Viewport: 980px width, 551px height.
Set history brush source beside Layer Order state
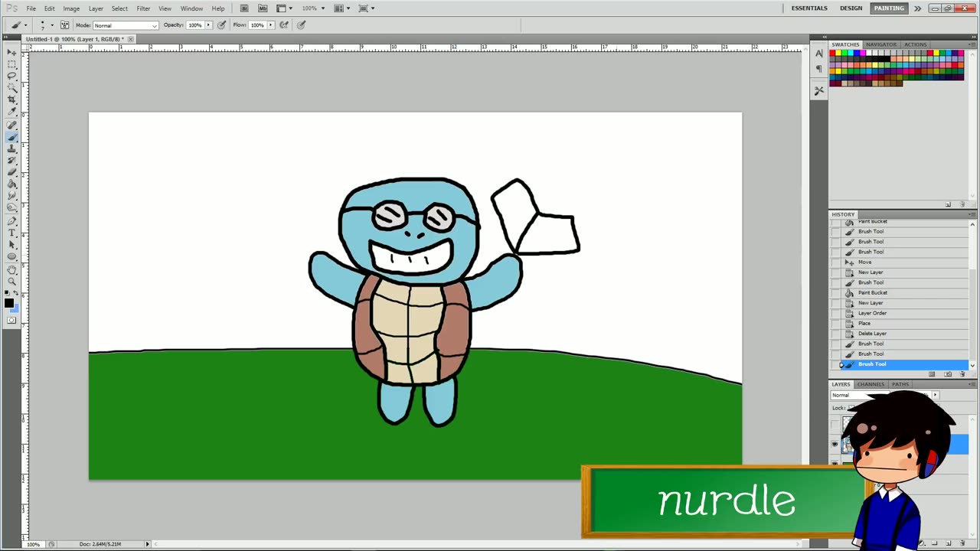(x=836, y=313)
